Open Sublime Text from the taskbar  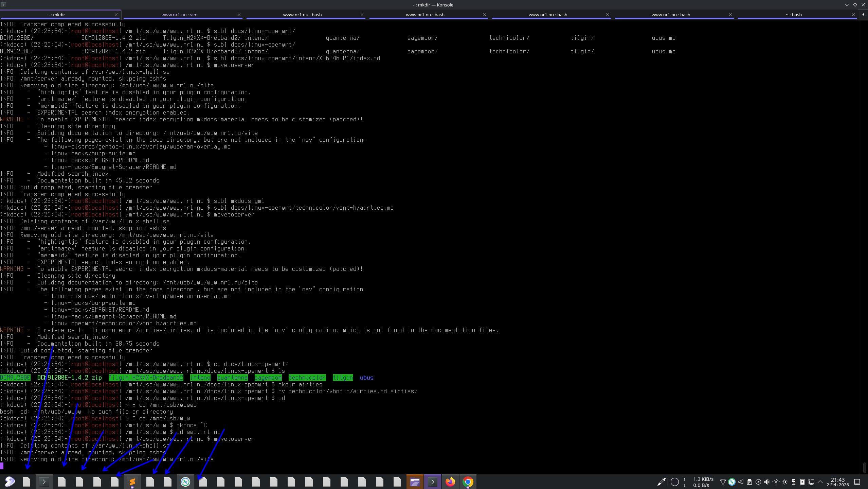(132, 482)
